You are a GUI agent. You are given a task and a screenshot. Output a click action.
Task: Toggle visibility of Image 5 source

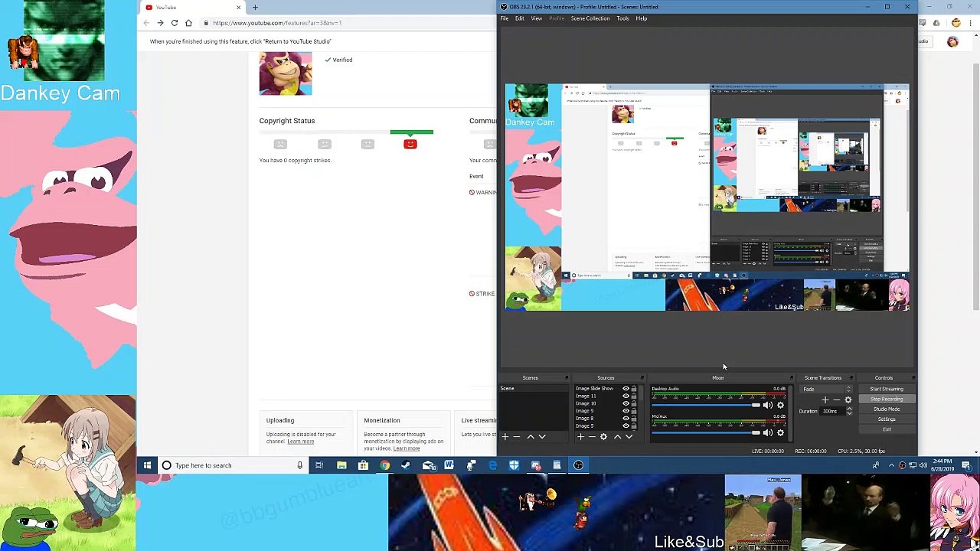coord(626,425)
